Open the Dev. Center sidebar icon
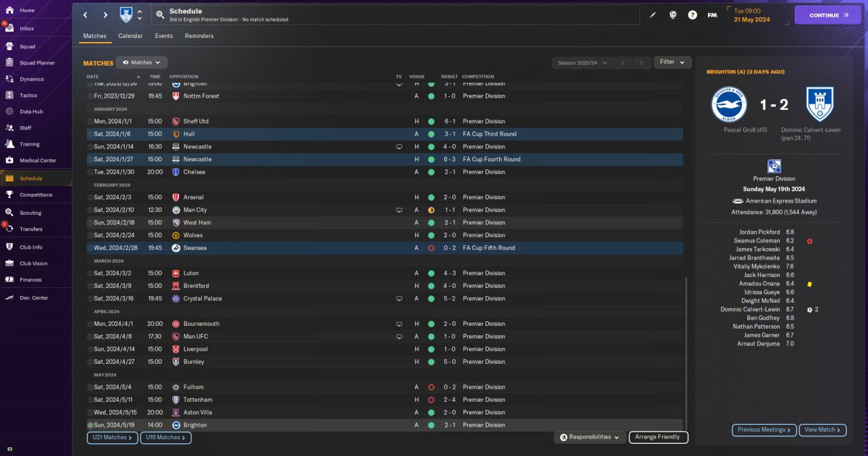868x456 pixels. pyautogui.click(x=9, y=298)
